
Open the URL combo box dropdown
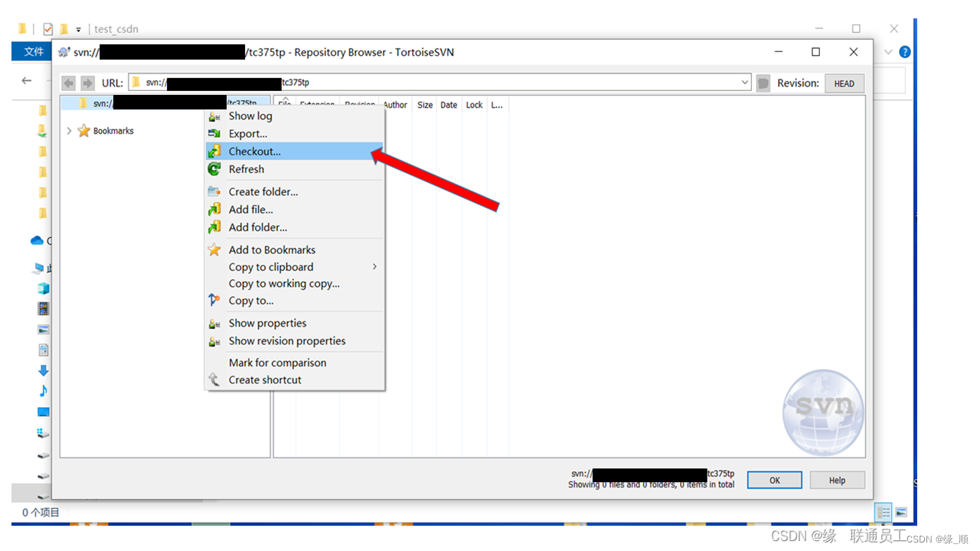coord(744,82)
